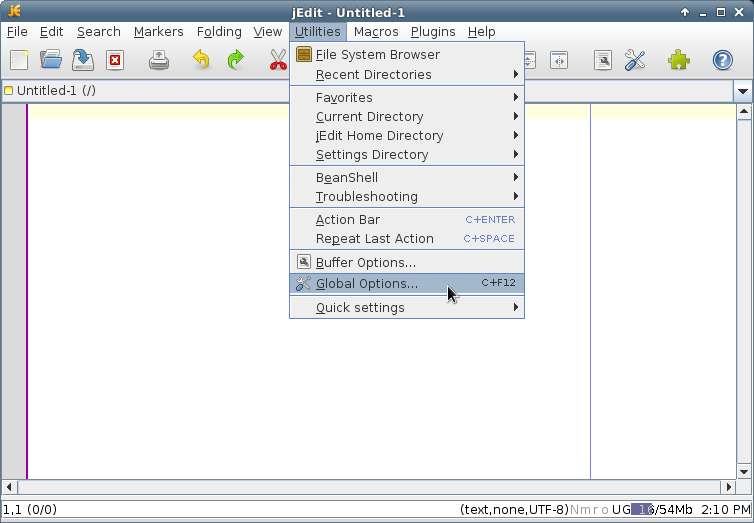Click the Print printer icon
The width and height of the screenshot is (754, 523).
[159, 60]
